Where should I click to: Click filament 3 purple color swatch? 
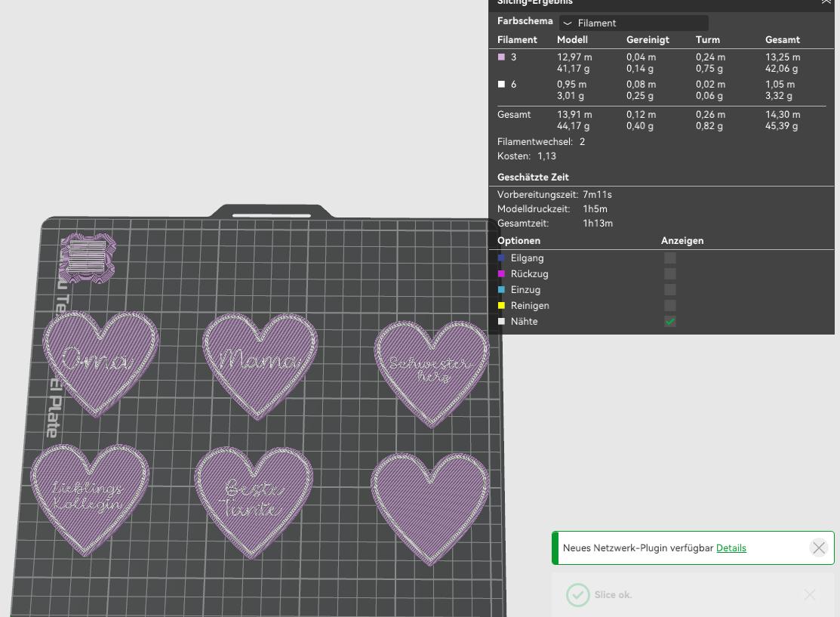tap(501, 57)
